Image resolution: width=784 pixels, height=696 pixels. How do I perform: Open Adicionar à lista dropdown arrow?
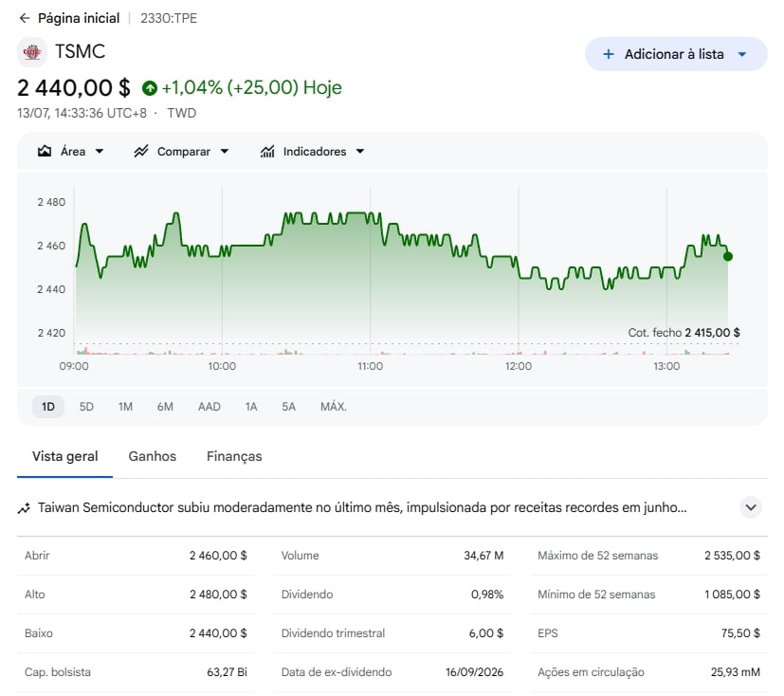tap(742, 54)
